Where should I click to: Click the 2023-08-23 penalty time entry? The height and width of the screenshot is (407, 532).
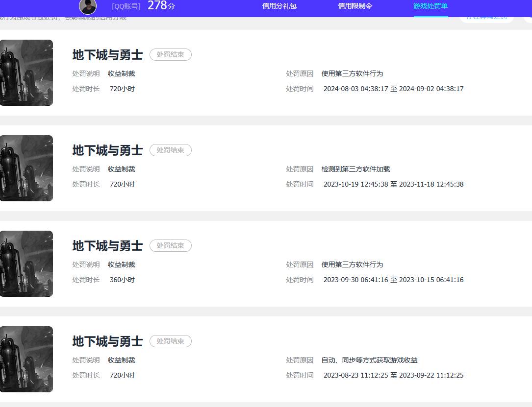[393, 375]
